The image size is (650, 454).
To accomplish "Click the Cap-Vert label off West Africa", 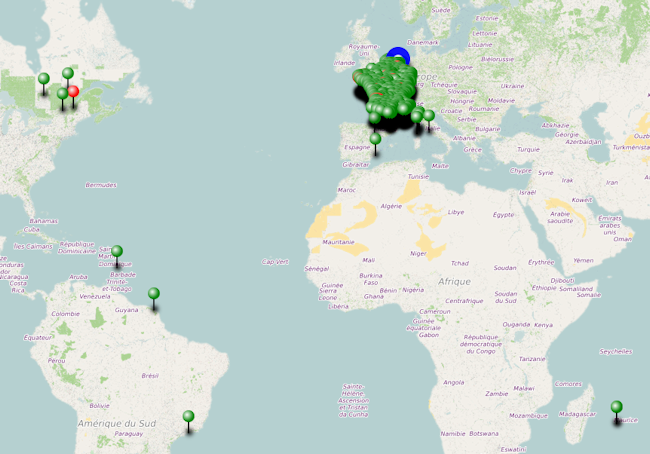I will (274, 261).
